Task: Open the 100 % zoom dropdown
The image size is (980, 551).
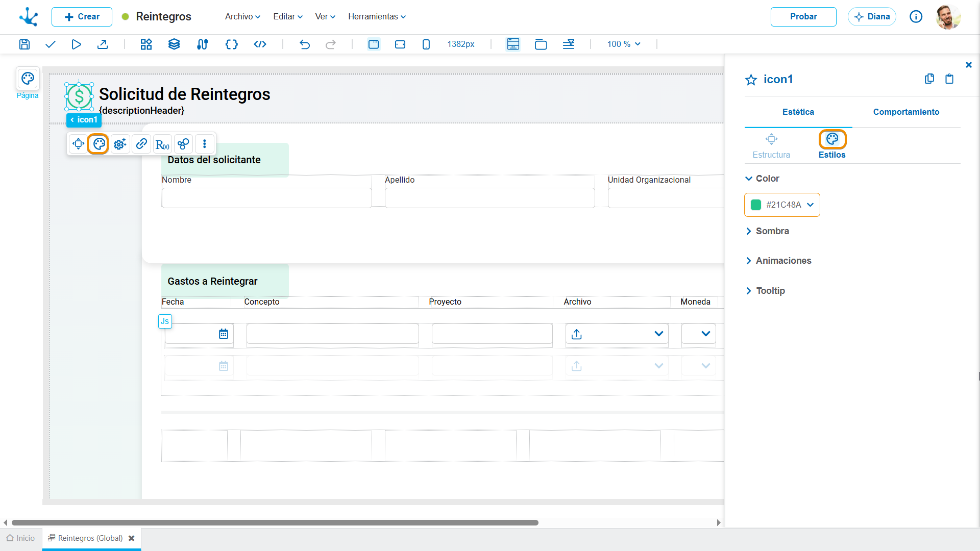Action: (624, 44)
